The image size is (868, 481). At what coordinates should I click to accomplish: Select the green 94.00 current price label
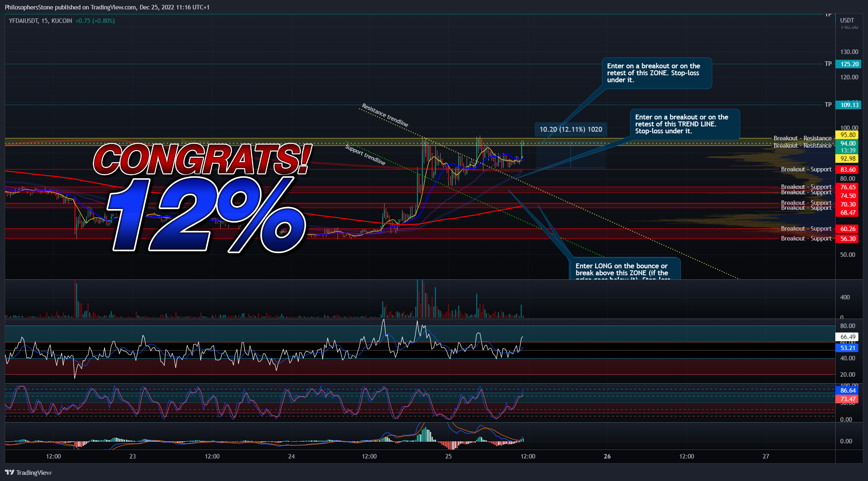[x=847, y=143]
